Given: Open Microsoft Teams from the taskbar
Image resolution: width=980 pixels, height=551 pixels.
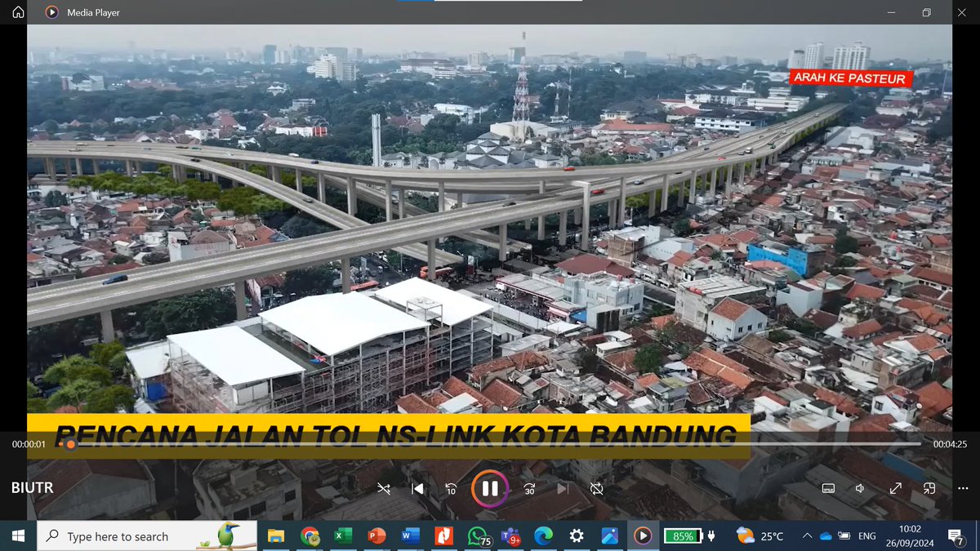Looking at the screenshot, I should tap(511, 536).
